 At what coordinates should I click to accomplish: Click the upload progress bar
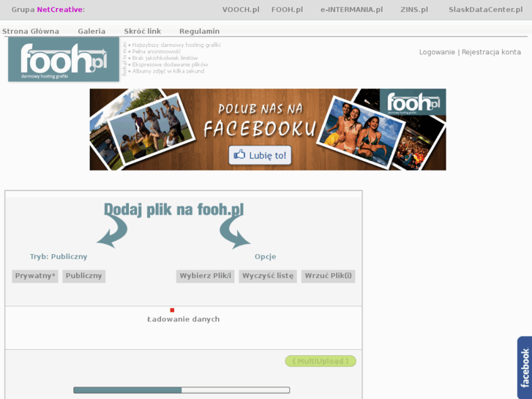point(181,389)
